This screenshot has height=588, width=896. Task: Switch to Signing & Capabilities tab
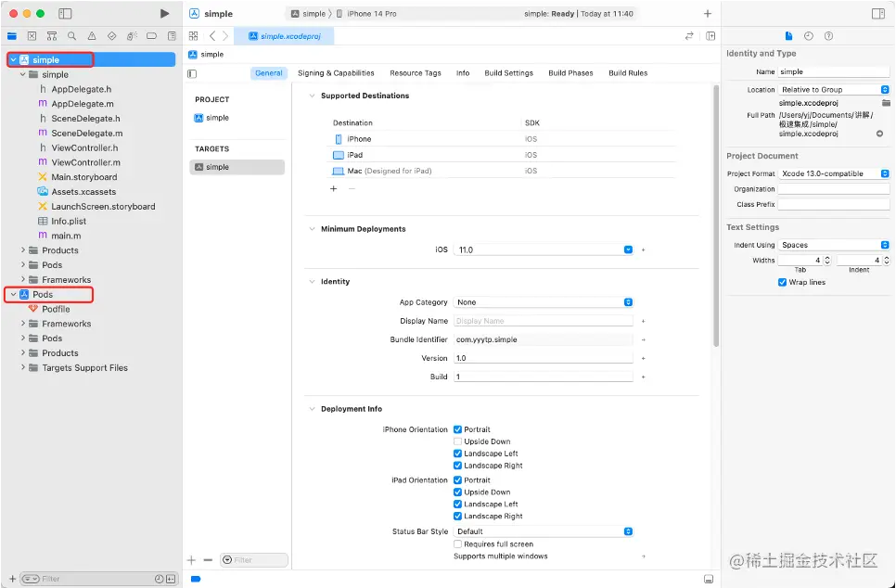336,73
